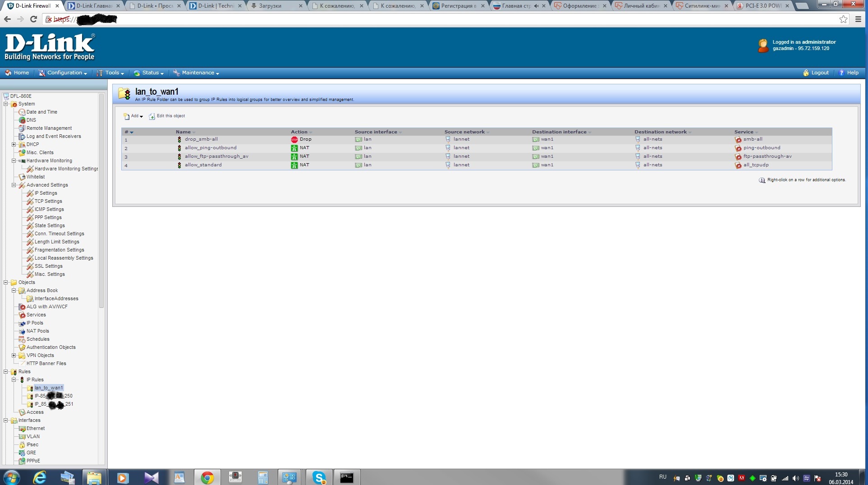
Task: Collapse the Advanced Settings tree node
Action: (14, 185)
